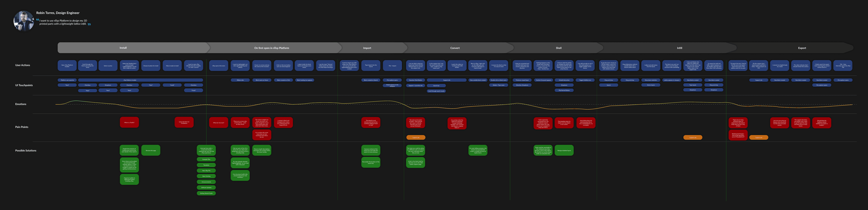The image size is (868, 210).
Task: Click the Support > Launches site touchpoint
Action: tap(416, 86)
